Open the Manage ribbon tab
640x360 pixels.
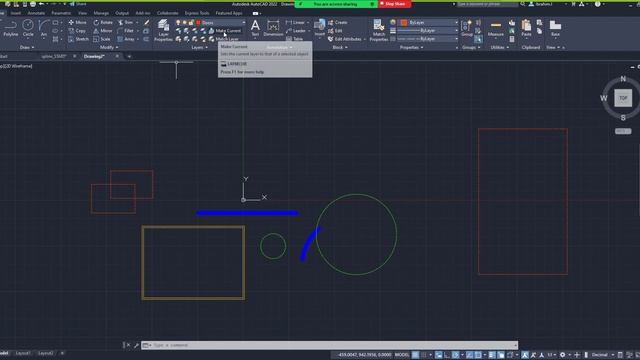pos(101,13)
